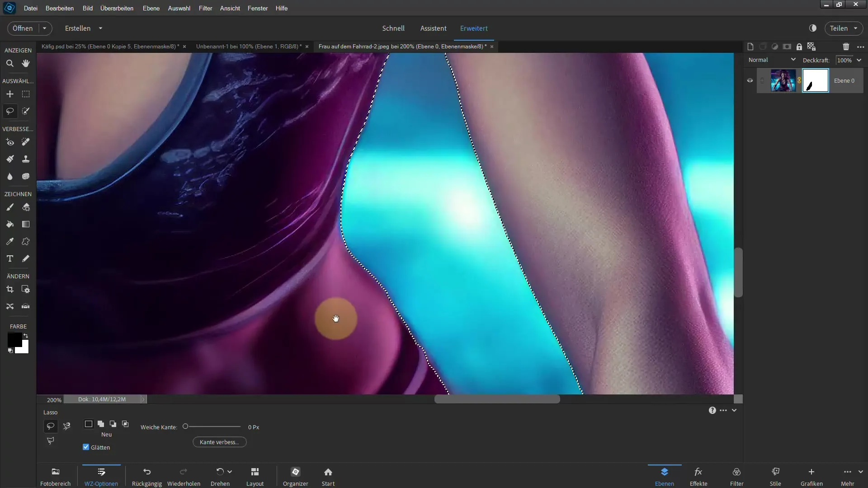
Task: Expand the Drehen rotate options arrow
Action: click(230, 471)
